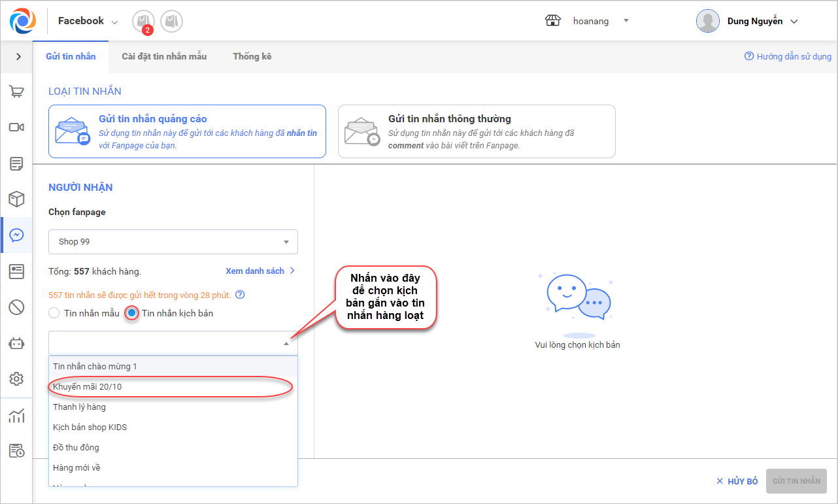Click the help icon beside 28 phút
Image resolution: width=838 pixels, height=504 pixels.
pos(240,295)
